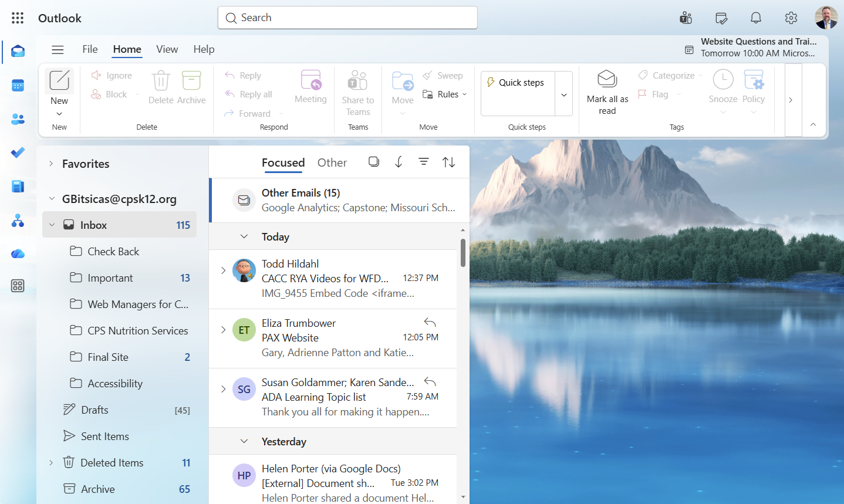The image size is (844, 504).
Task: Click the user profile picture
Action: coord(826,18)
